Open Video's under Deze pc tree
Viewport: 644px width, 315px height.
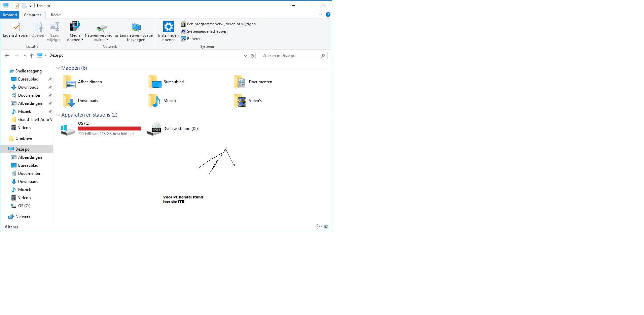click(x=25, y=198)
